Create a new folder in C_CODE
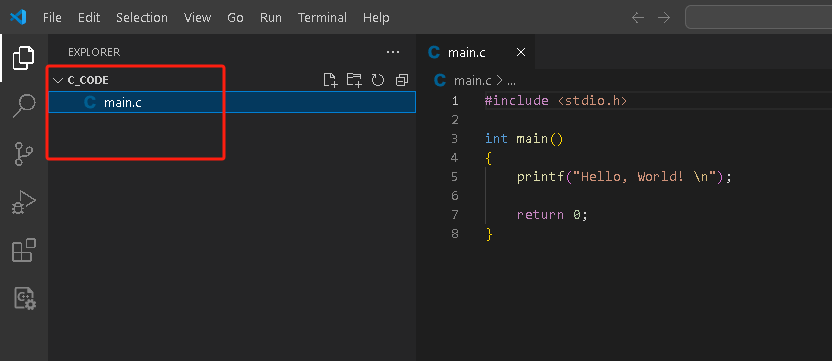Image resolution: width=832 pixels, height=361 pixels. (354, 80)
